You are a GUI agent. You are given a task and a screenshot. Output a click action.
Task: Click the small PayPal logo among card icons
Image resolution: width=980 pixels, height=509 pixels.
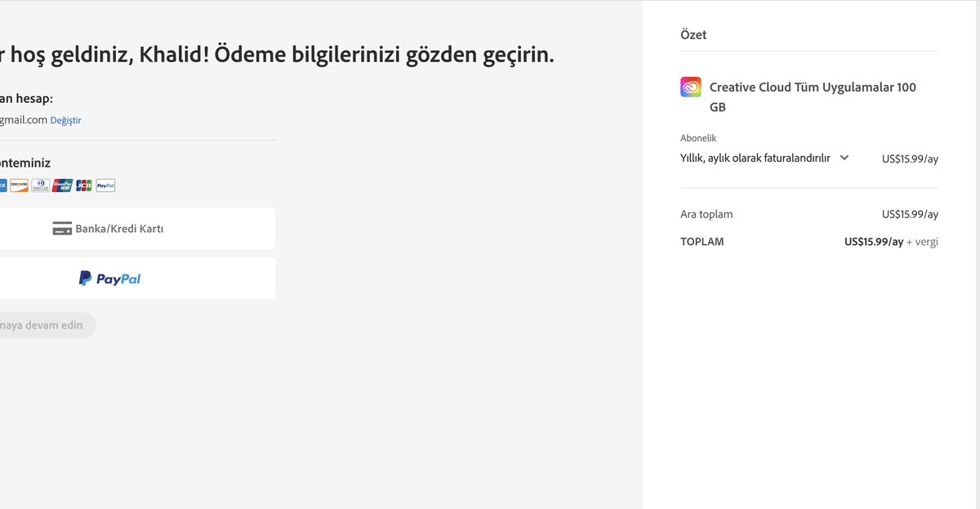105,185
